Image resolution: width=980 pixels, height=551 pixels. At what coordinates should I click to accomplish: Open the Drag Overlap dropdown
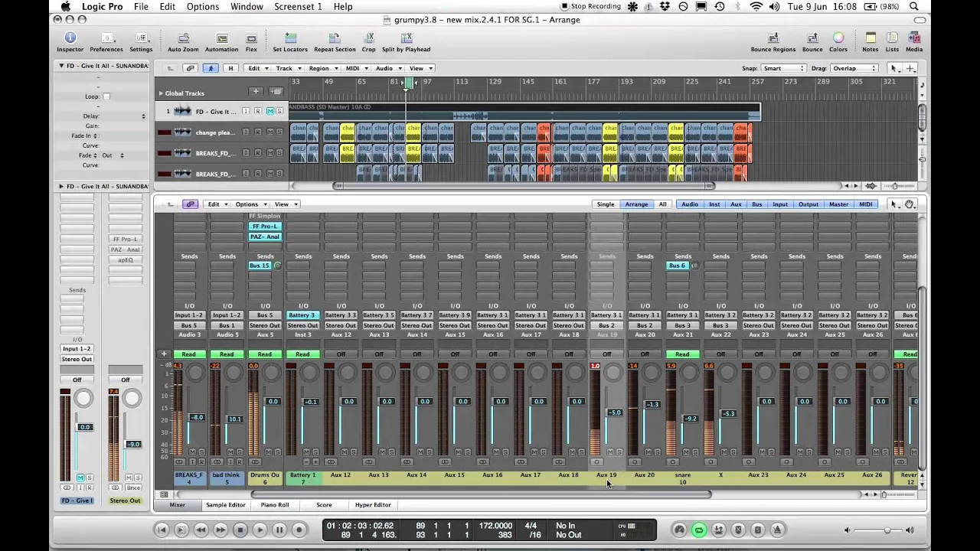pyautogui.click(x=854, y=68)
